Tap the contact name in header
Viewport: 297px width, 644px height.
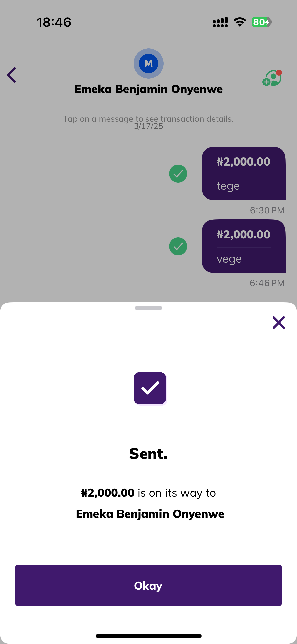(x=149, y=89)
